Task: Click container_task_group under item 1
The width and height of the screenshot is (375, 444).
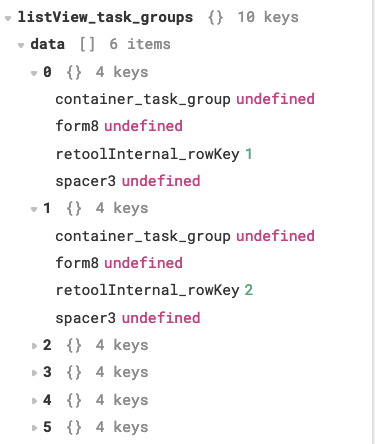Action: (143, 236)
